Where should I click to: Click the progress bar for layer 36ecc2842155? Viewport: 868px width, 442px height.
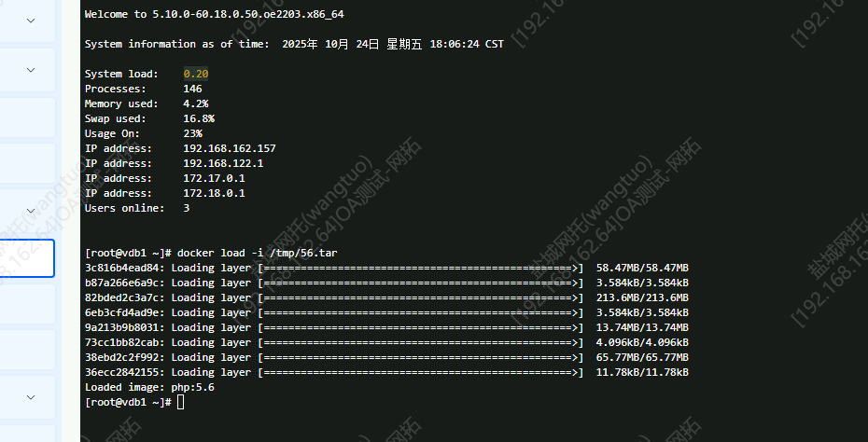click(420, 372)
